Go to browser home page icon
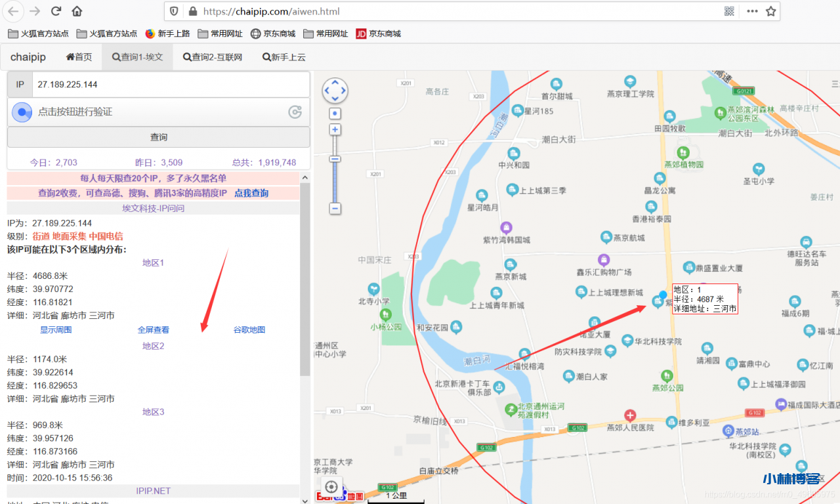Screen dimensions: 840x504 [x=77, y=11]
